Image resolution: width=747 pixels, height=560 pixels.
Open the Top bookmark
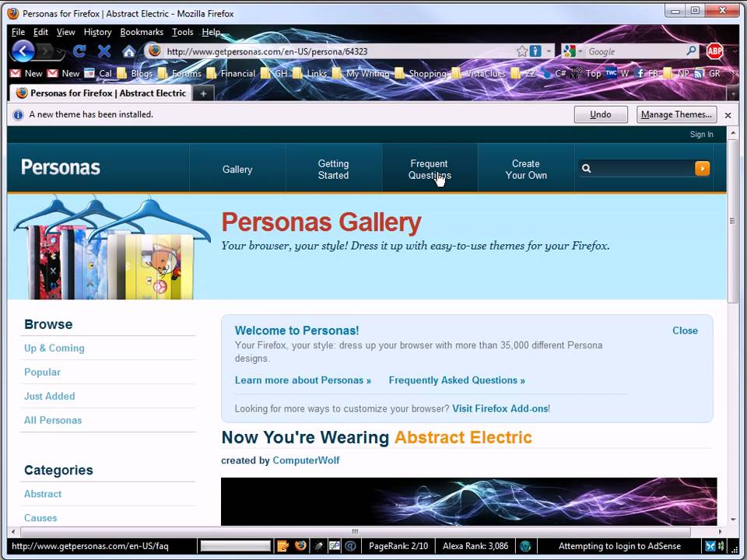tap(586, 73)
